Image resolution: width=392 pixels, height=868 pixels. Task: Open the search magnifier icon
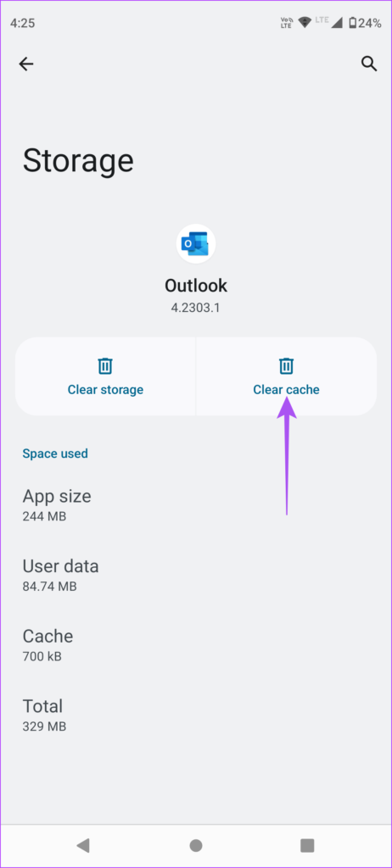pyautogui.click(x=369, y=64)
